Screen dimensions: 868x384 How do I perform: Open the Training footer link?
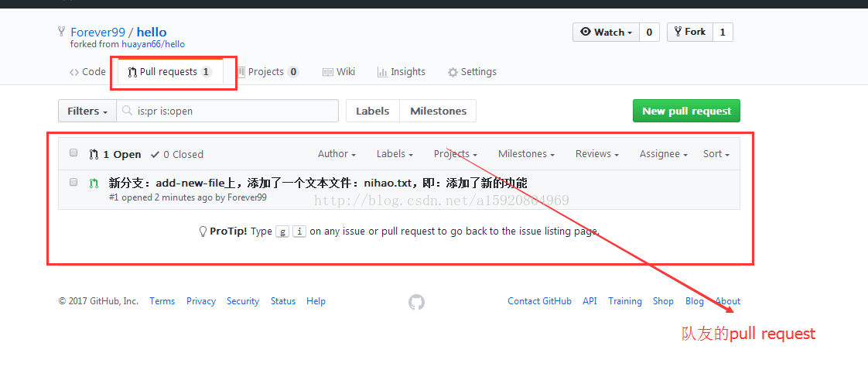coord(625,301)
